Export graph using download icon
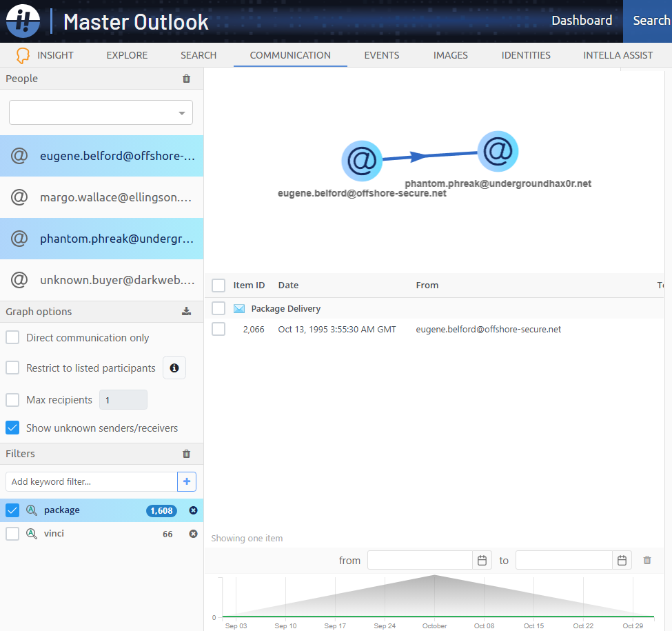This screenshot has width=672, height=631. tap(186, 312)
